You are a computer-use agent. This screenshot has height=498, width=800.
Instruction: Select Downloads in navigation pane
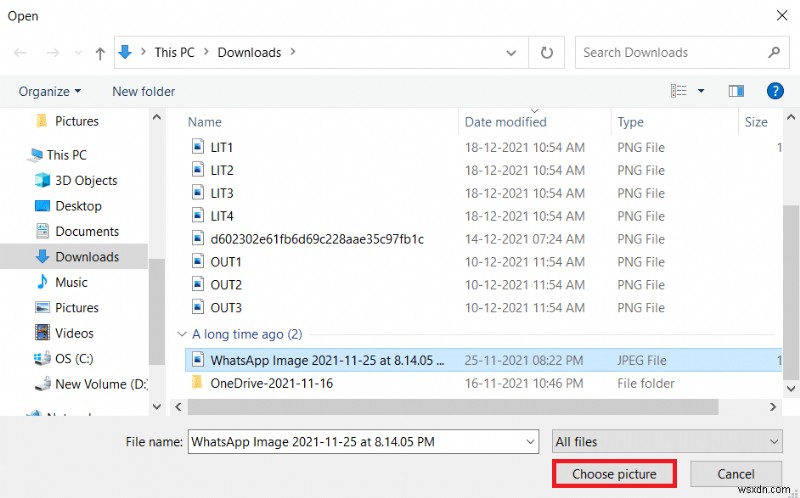74,257
